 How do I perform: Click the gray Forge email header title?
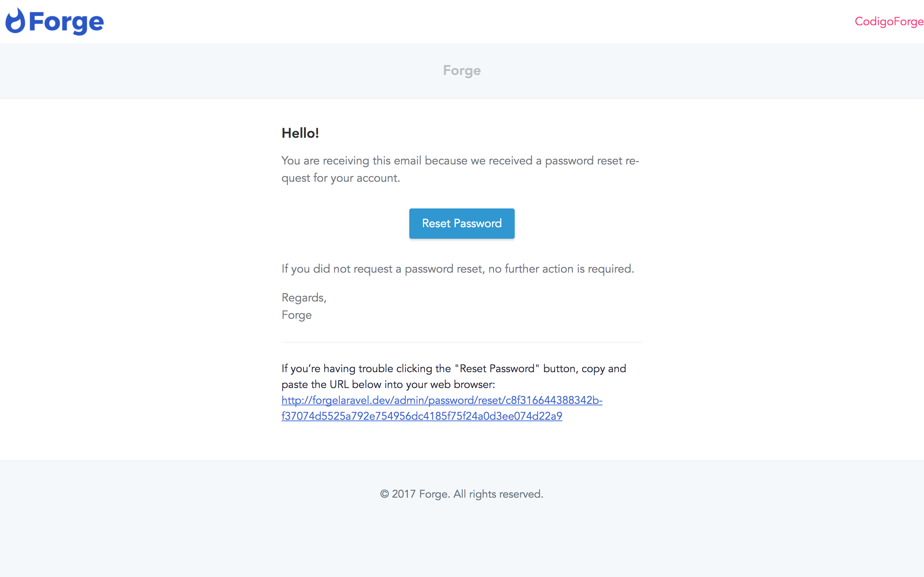pyautogui.click(x=462, y=71)
